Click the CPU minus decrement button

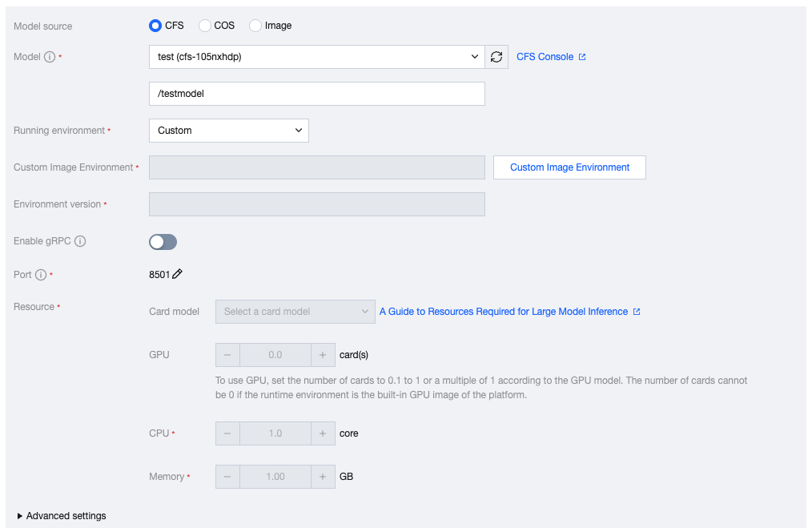tap(227, 433)
